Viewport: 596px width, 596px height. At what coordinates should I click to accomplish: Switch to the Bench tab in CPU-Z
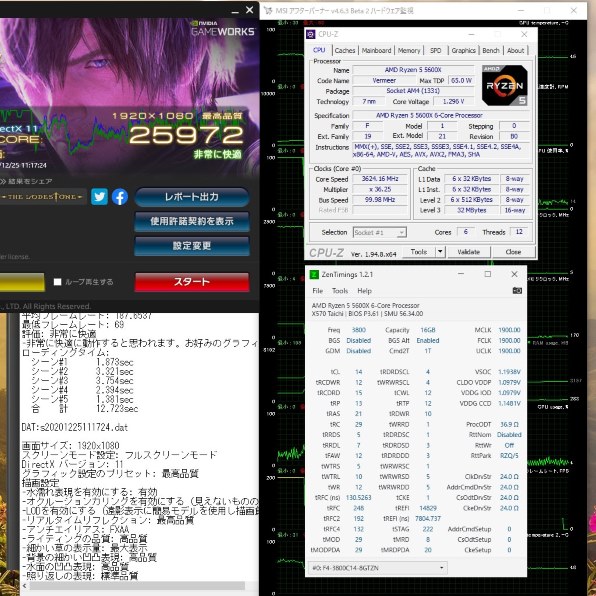(x=491, y=51)
